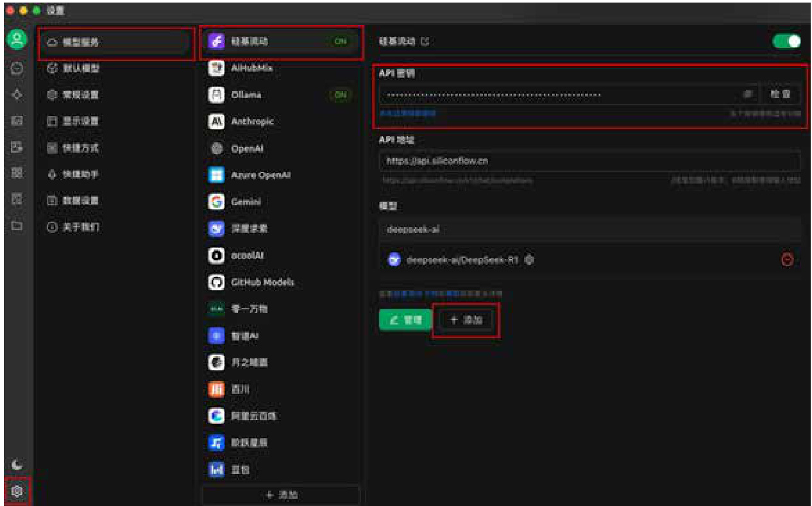Open the files folder sidebar icon
The width and height of the screenshot is (812, 506).
(17, 226)
